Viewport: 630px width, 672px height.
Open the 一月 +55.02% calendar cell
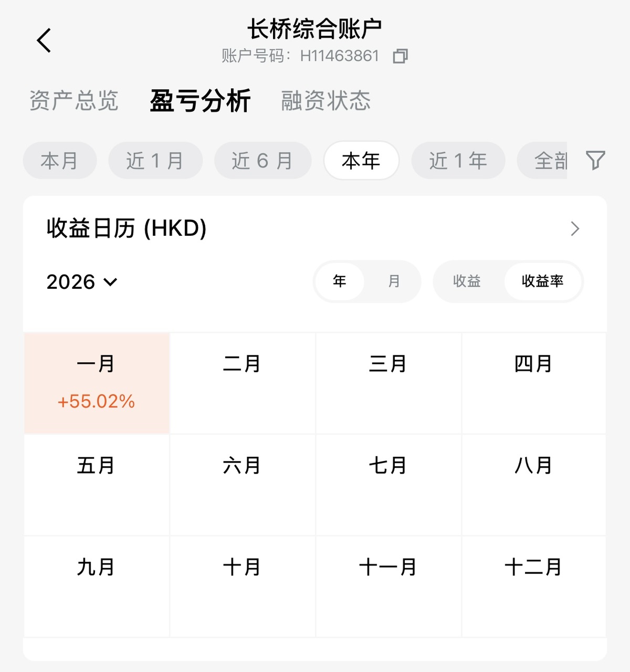(x=97, y=383)
